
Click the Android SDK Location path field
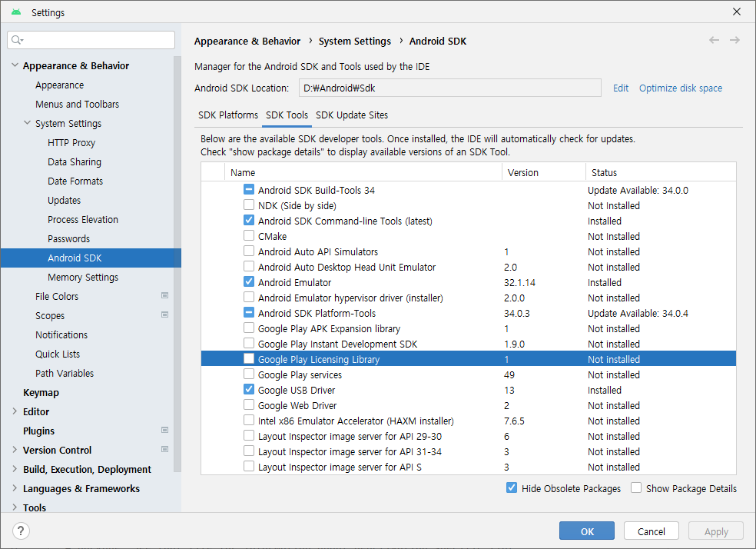pos(450,88)
